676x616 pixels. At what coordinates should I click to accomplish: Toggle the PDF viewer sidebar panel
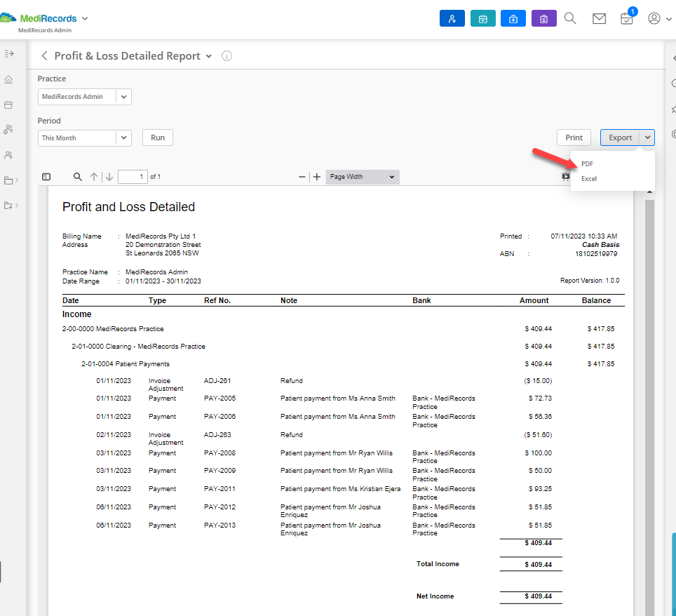click(x=46, y=177)
